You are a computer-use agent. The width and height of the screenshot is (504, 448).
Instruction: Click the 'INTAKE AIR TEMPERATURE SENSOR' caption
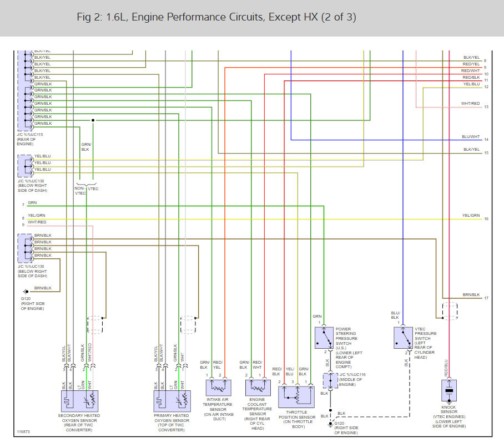tap(218, 409)
